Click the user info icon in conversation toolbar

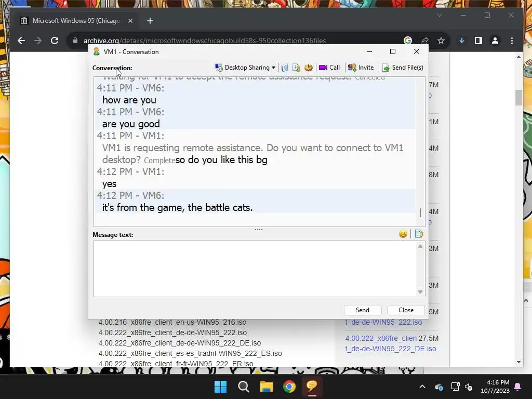[296, 68]
